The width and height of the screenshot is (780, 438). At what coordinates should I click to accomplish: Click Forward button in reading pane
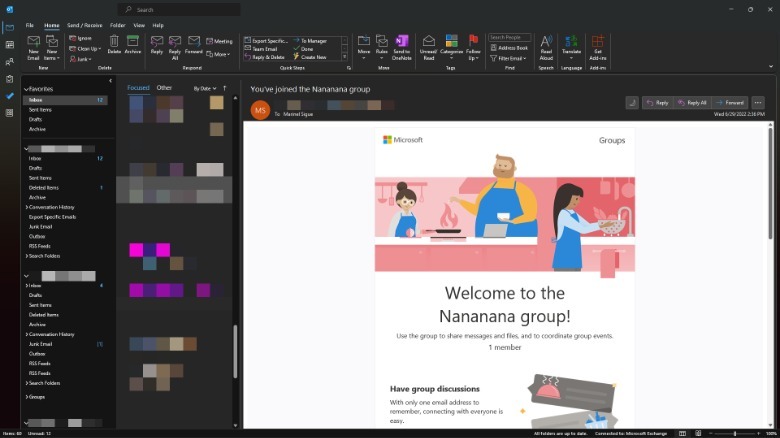[x=730, y=102]
